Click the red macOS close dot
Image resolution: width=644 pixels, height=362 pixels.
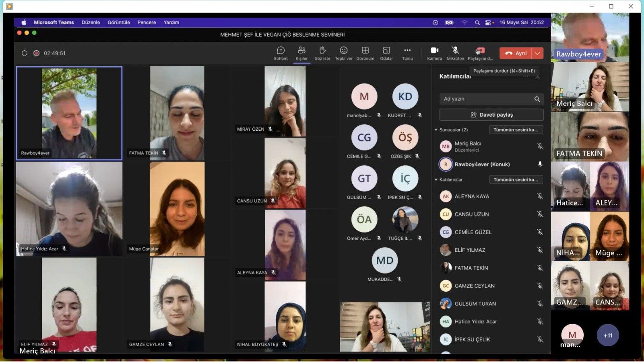[x=19, y=33]
